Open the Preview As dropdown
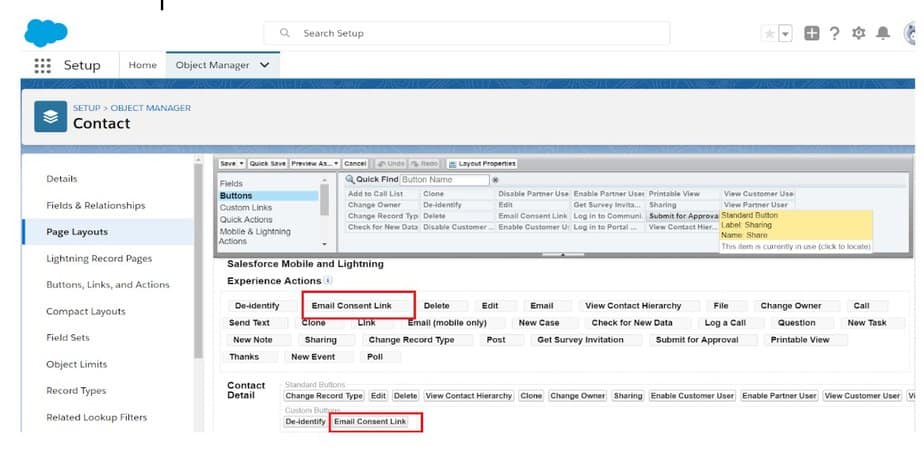The width and height of the screenshot is (924, 457). [337, 163]
